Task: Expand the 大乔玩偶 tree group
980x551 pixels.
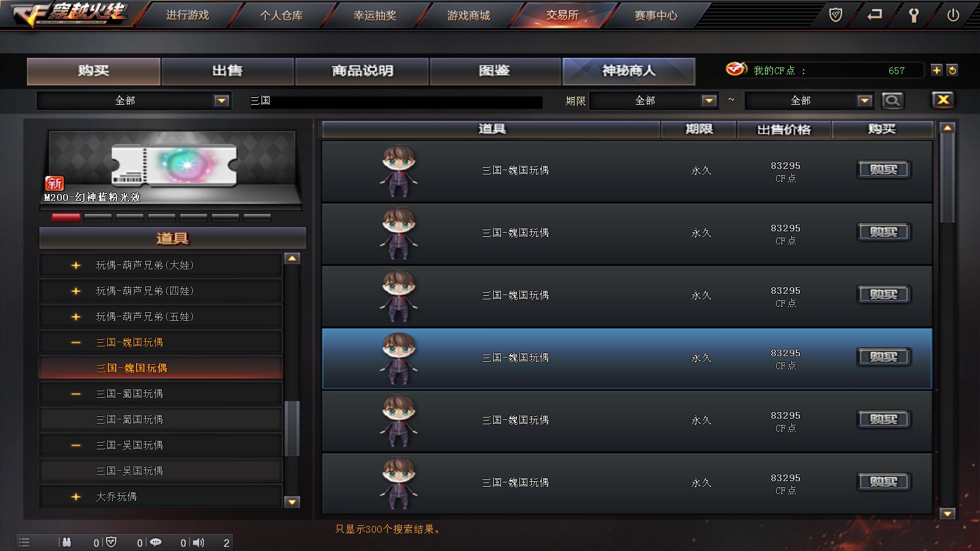Action: (x=76, y=497)
